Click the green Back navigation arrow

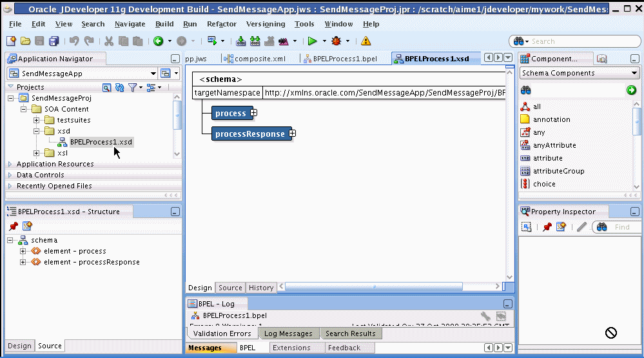[x=158, y=41]
